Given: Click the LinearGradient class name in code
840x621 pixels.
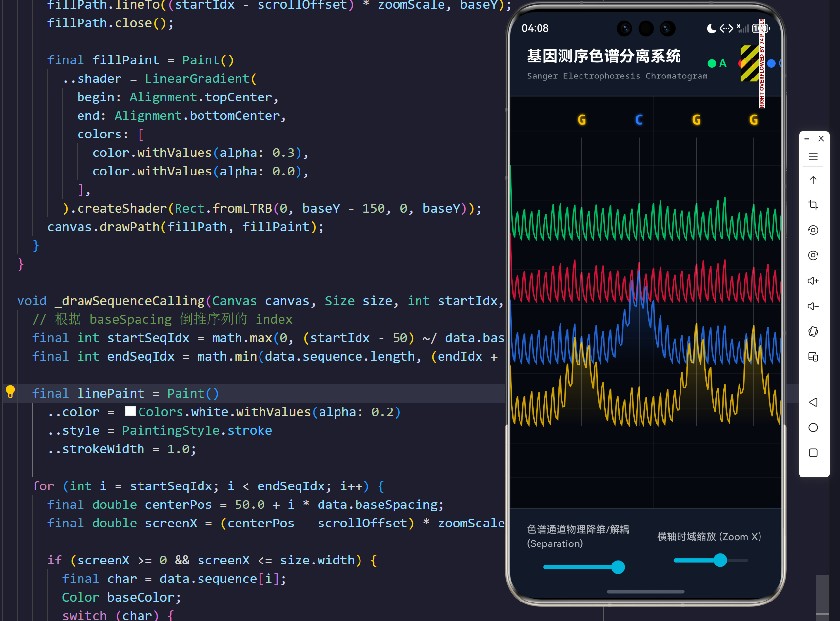Looking at the screenshot, I should [x=197, y=78].
